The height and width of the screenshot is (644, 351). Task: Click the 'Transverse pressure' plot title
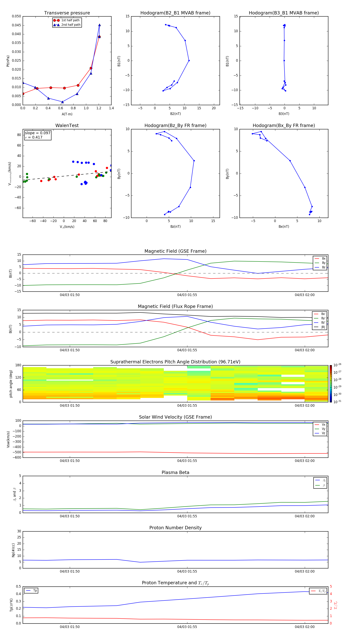pyautogui.click(x=67, y=13)
